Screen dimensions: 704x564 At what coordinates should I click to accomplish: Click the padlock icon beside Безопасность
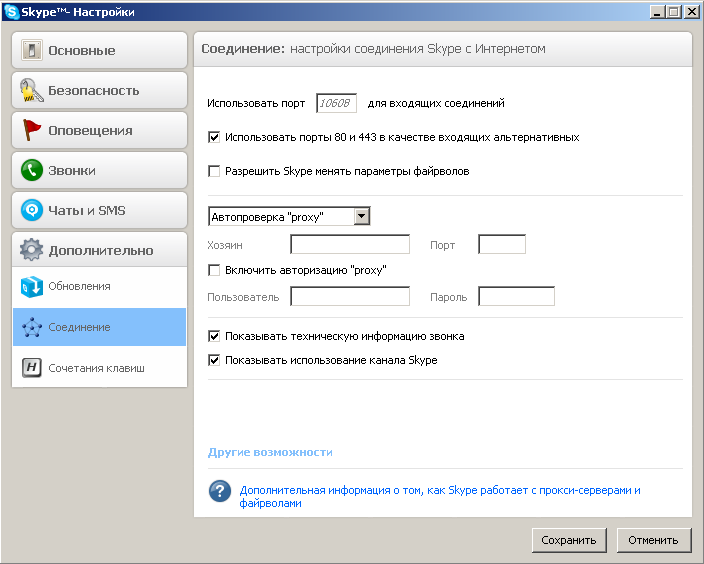coord(31,90)
